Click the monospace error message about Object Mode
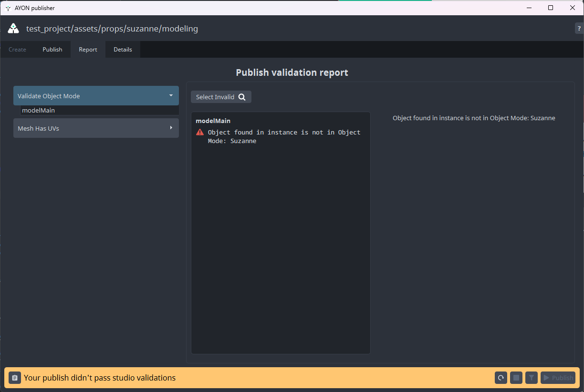This screenshot has width=584, height=392. [x=284, y=136]
